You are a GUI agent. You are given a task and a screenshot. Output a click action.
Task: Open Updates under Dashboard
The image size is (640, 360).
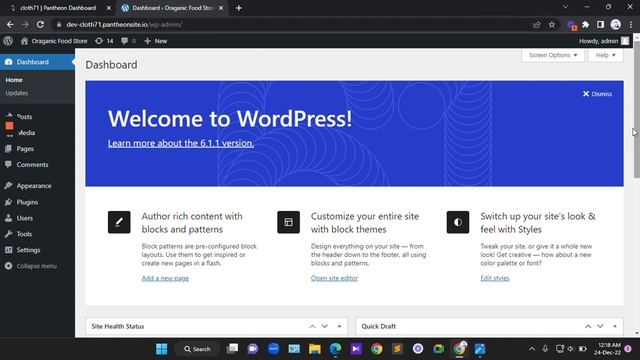[x=17, y=93]
